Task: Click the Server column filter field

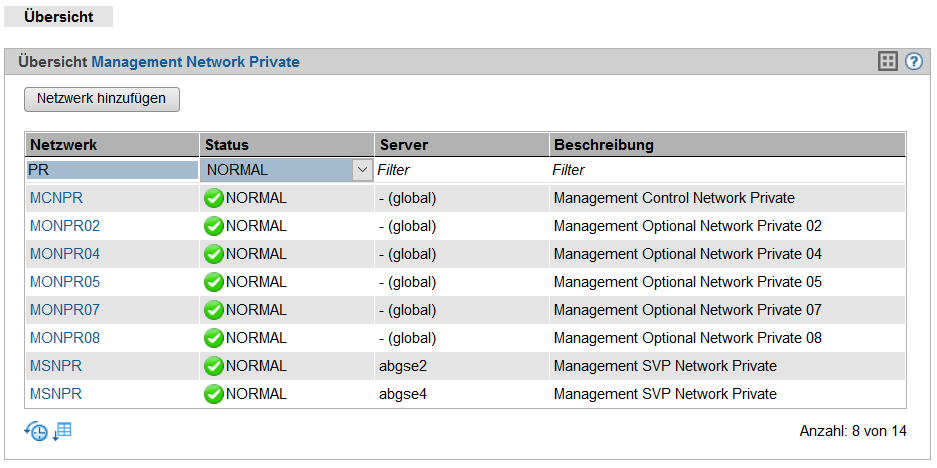Action: point(461,170)
